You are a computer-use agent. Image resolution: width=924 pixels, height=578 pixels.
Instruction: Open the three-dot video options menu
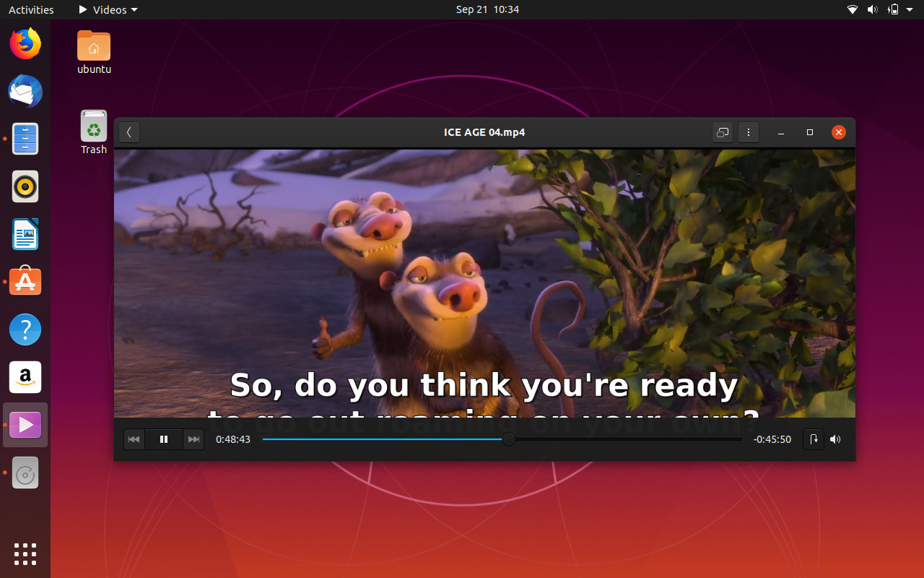[749, 132]
